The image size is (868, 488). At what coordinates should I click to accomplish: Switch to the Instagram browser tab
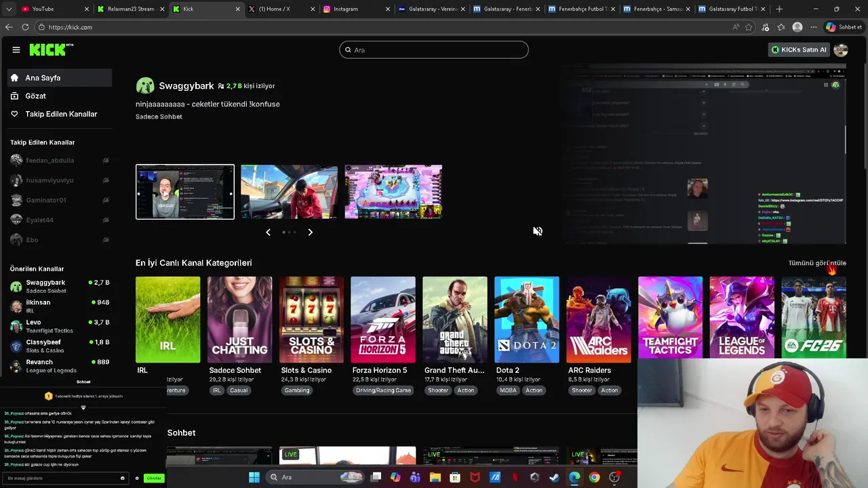pyautogui.click(x=356, y=9)
